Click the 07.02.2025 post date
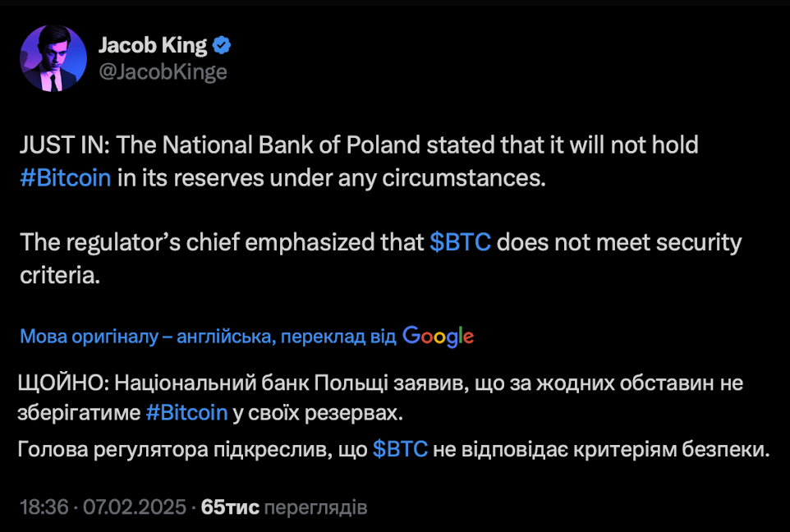The height and width of the screenshot is (532, 790). pos(135,507)
